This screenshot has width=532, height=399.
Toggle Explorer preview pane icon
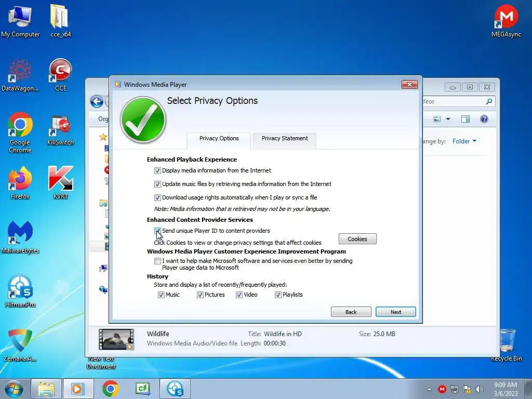click(x=465, y=119)
